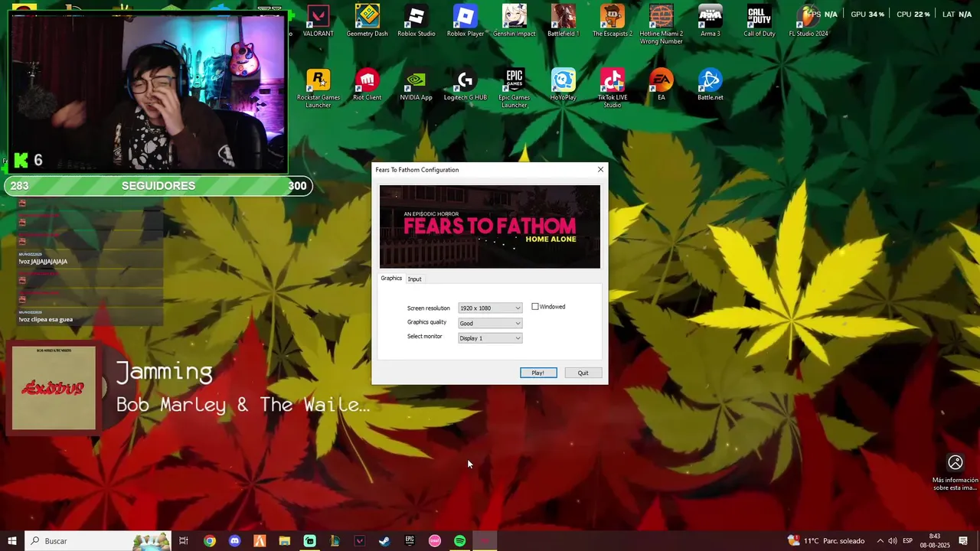Screen dimensions: 980x551
Task: Open Epic Games Launcher desktop icon
Action: [x=514, y=88]
